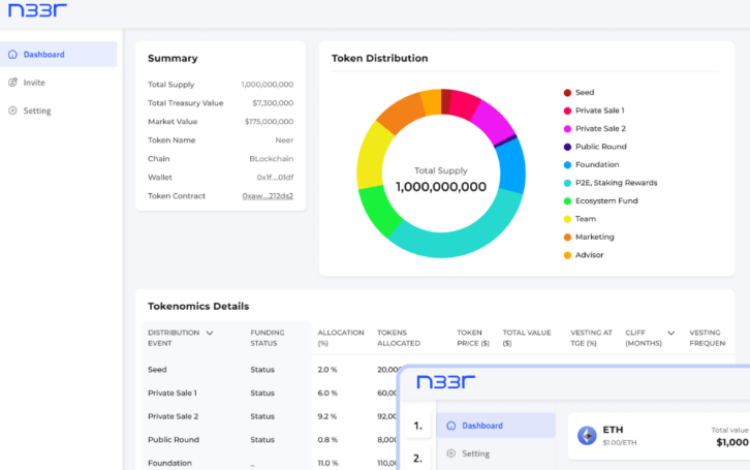The image size is (750, 470).
Task: Click the Setting gear icon in sidebar
Action: click(x=13, y=111)
